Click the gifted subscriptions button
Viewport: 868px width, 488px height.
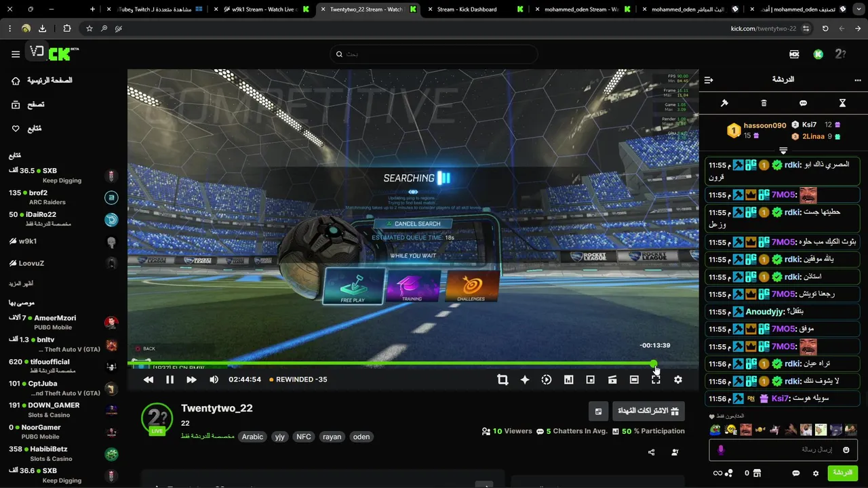[x=648, y=411]
